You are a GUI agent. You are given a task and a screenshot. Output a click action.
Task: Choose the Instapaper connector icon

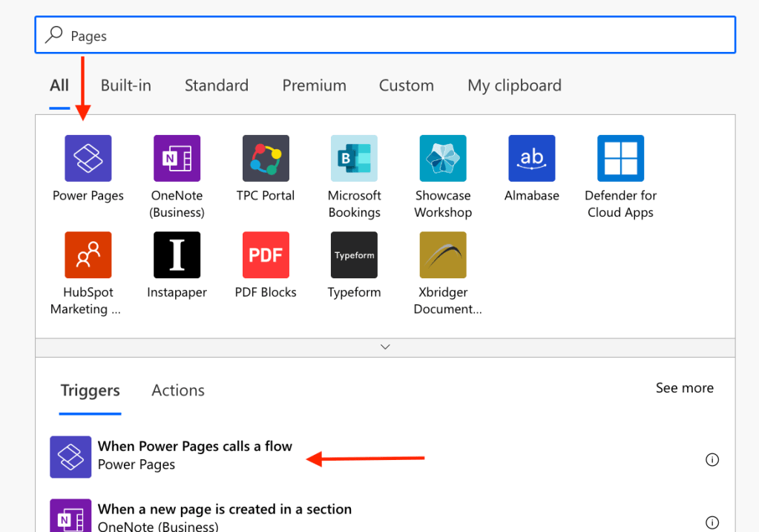pos(177,254)
